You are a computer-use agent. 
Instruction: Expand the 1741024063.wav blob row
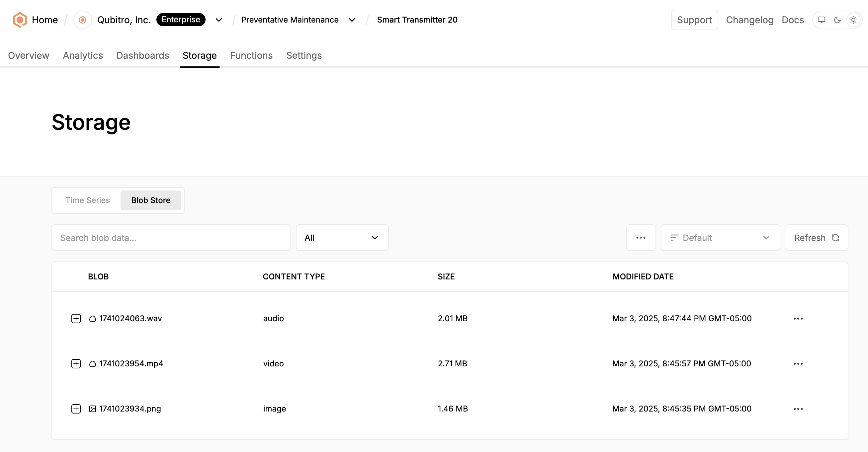click(x=76, y=318)
